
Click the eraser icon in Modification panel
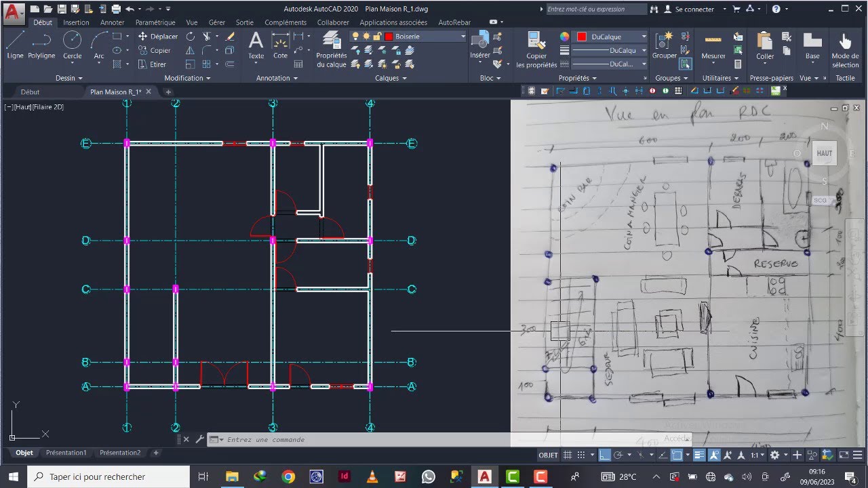230,37
